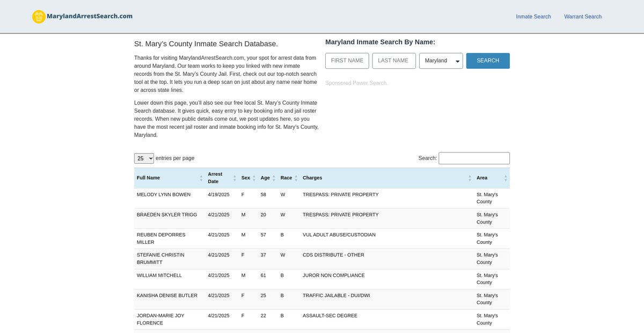644x333 pixels.
Task: Click the MarylandArrestSearch.com logo icon
Action: point(39,17)
